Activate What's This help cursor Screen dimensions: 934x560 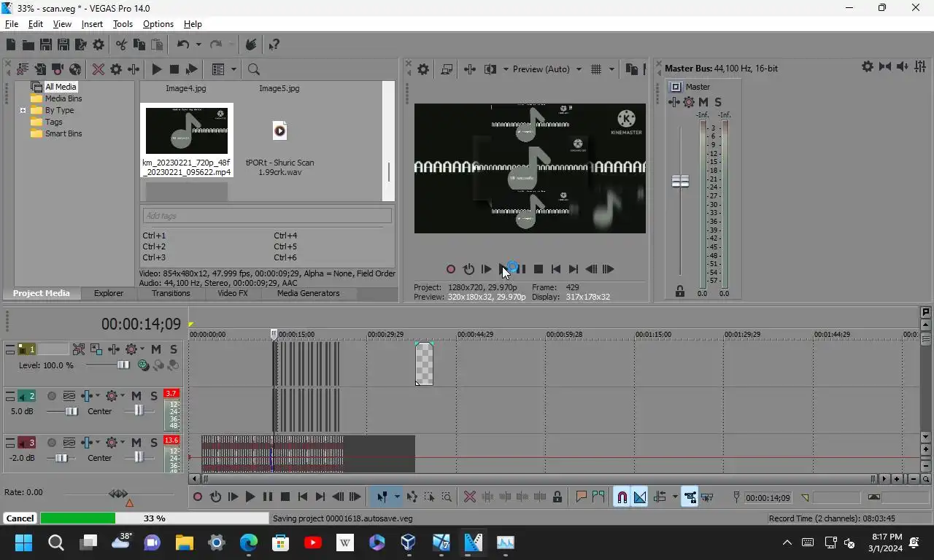click(274, 44)
